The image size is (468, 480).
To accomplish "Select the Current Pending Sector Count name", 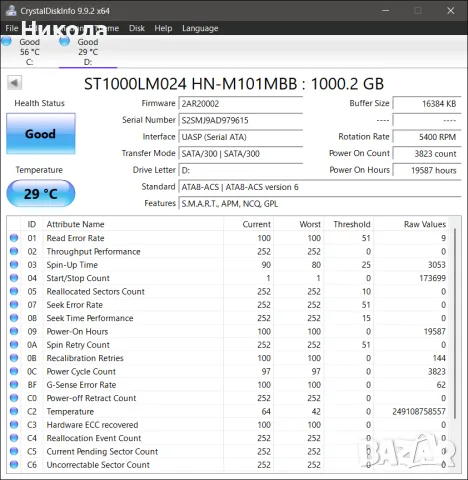I will (102, 451).
